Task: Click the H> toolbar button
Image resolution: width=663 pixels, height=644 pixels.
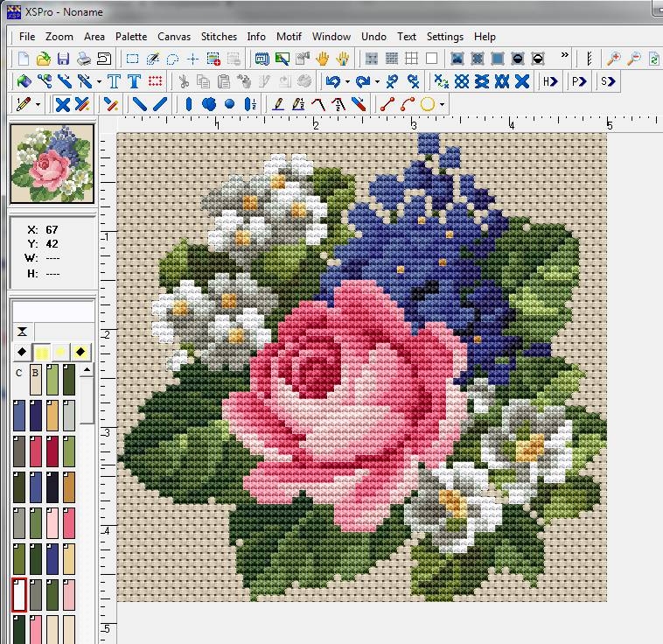Action: point(550,81)
